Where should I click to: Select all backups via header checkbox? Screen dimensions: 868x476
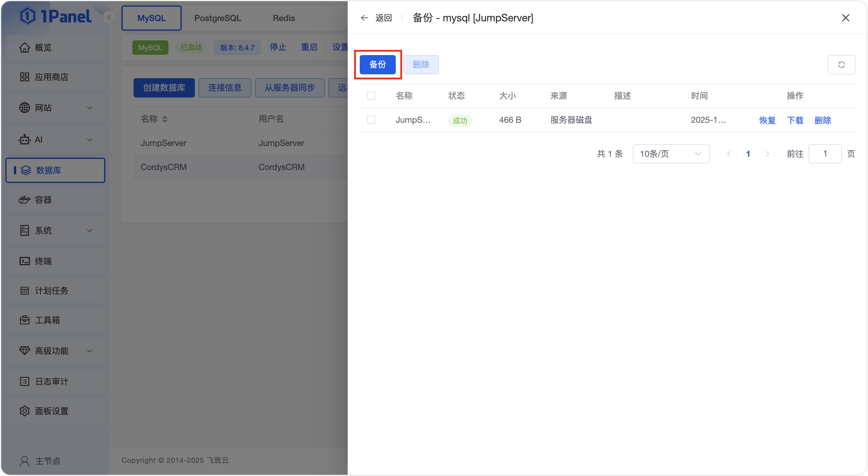pos(371,96)
